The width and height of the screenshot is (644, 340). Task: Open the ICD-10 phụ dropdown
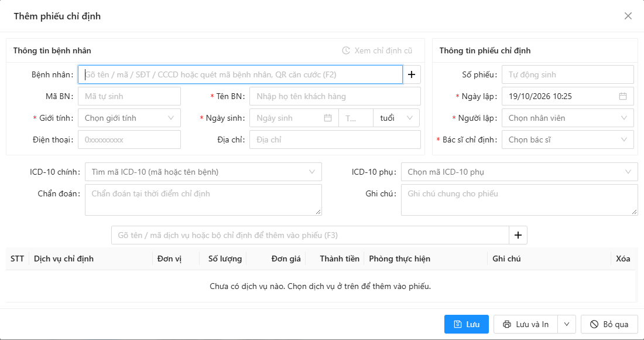519,172
